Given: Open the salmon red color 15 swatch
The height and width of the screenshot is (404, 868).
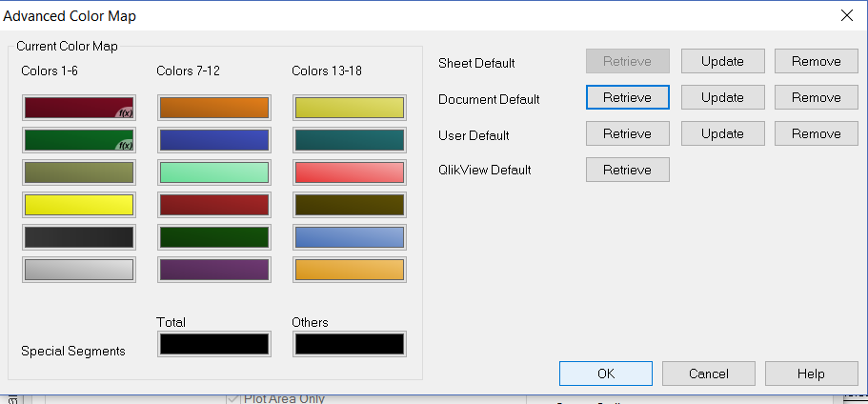Looking at the screenshot, I should pyautogui.click(x=350, y=172).
